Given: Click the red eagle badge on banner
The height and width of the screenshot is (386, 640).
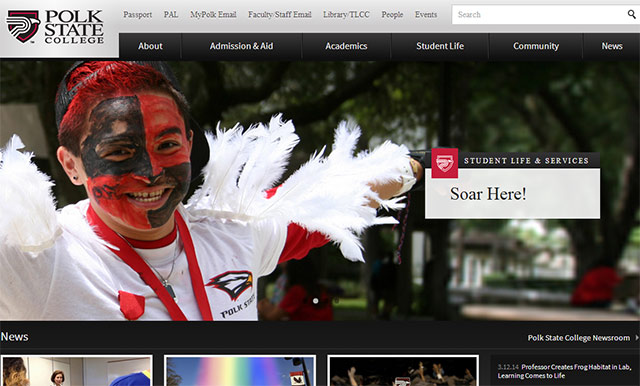Looking at the screenshot, I should click(444, 163).
